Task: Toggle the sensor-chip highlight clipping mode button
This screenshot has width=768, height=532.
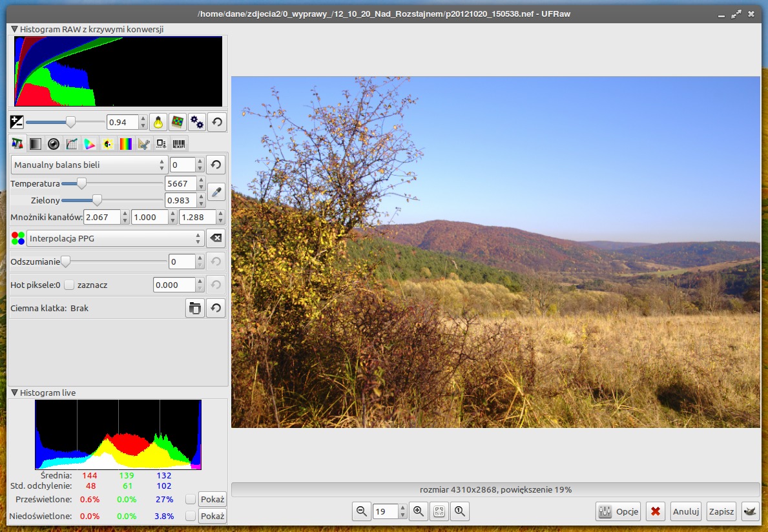Action: (x=178, y=122)
